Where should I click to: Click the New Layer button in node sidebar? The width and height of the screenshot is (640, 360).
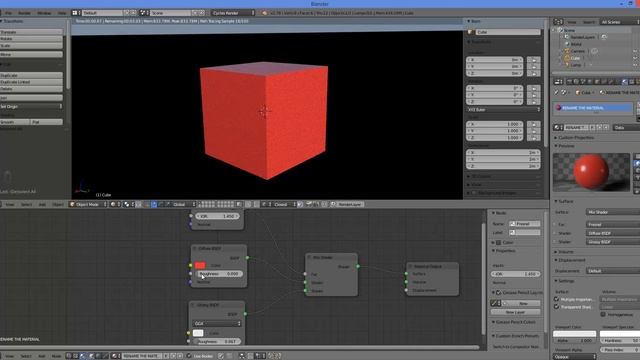(x=516, y=312)
